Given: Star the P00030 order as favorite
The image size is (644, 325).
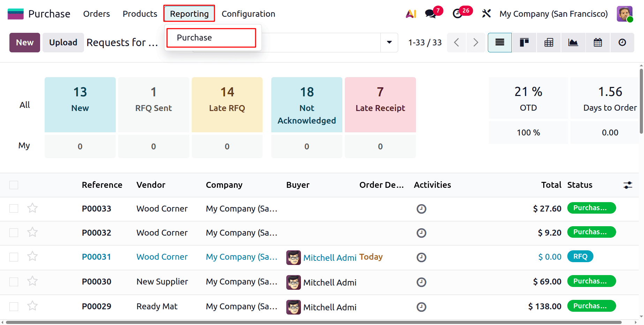Looking at the screenshot, I should [x=32, y=281].
